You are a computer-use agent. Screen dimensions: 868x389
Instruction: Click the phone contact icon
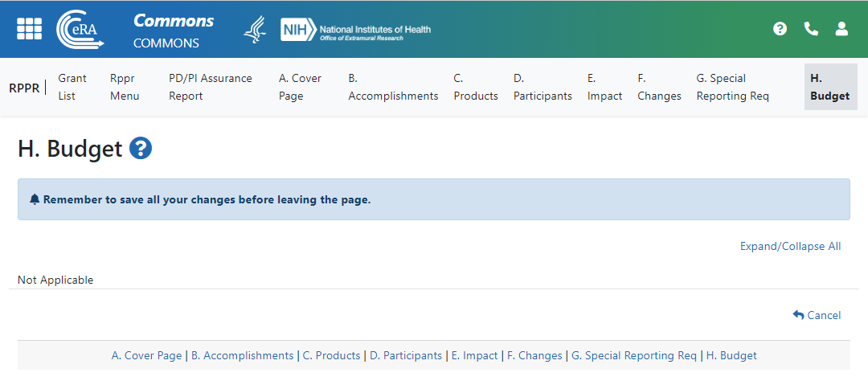pos(811,29)
